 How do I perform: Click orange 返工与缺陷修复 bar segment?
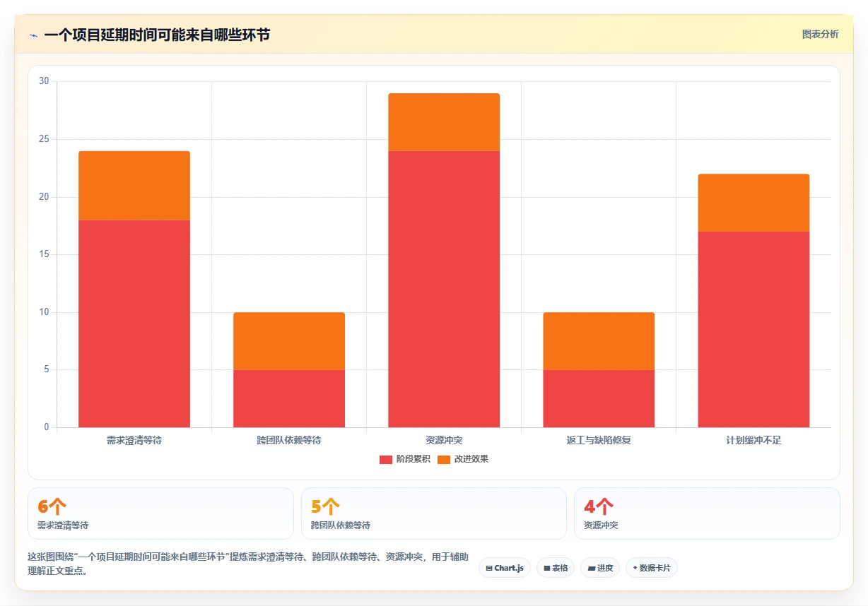click(x=599, y=341)
